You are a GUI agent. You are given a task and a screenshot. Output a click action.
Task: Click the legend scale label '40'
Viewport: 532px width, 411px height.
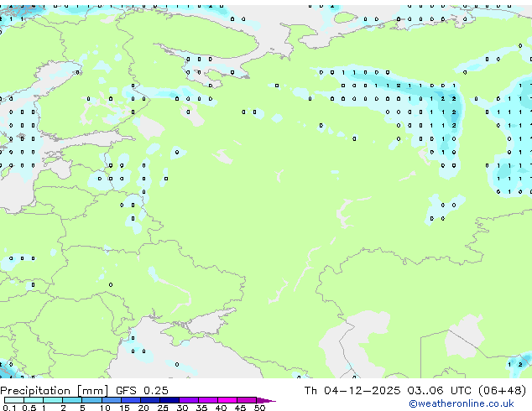pos(221,408)
